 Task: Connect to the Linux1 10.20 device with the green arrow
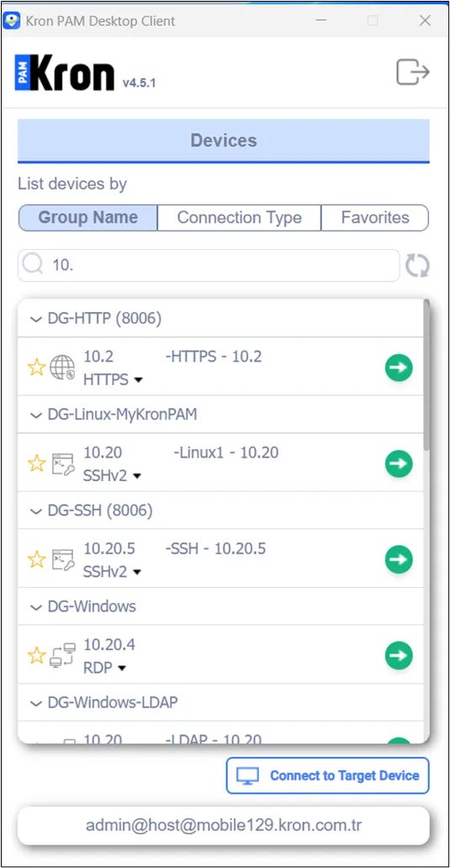click(399, 463)
